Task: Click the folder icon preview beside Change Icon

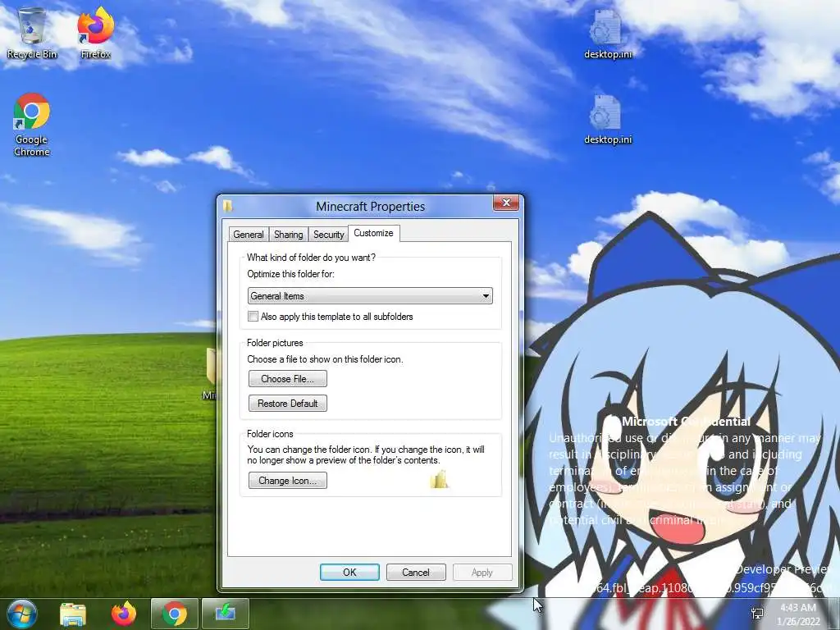Action: (x=439, y=479)
